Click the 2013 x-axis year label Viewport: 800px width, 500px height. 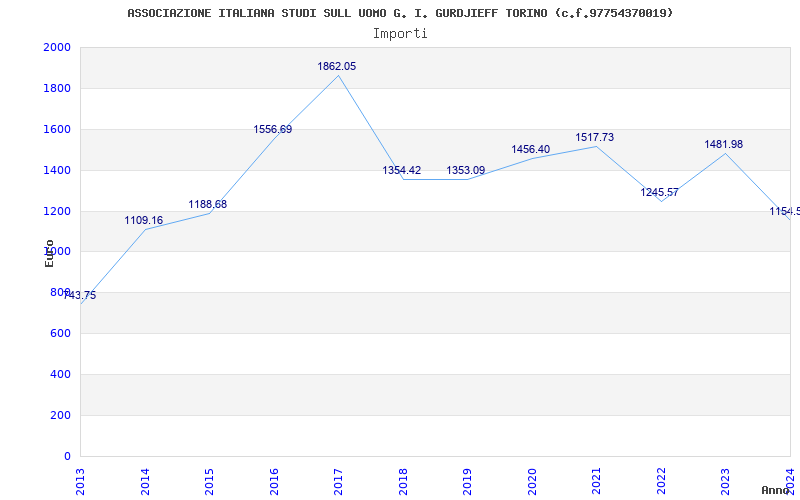click(x=81, y=481)
